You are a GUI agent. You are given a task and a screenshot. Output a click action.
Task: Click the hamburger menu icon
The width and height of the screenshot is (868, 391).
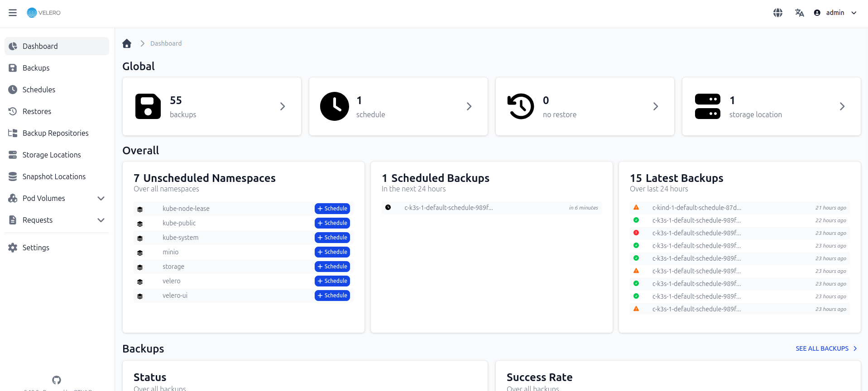coord(13,13)
